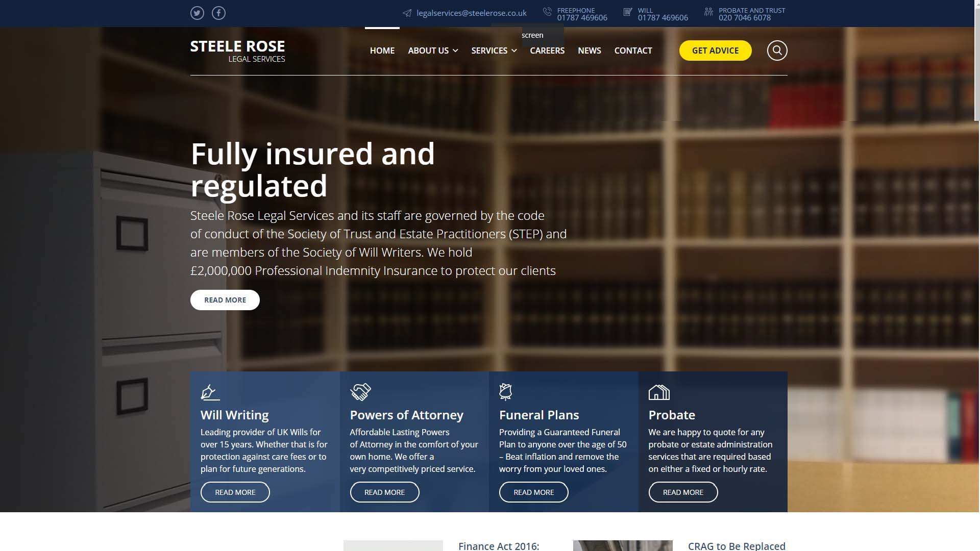The image size is (980, 551).
Task: Expand the Services dropdown menu
Action: pos(494,51)
